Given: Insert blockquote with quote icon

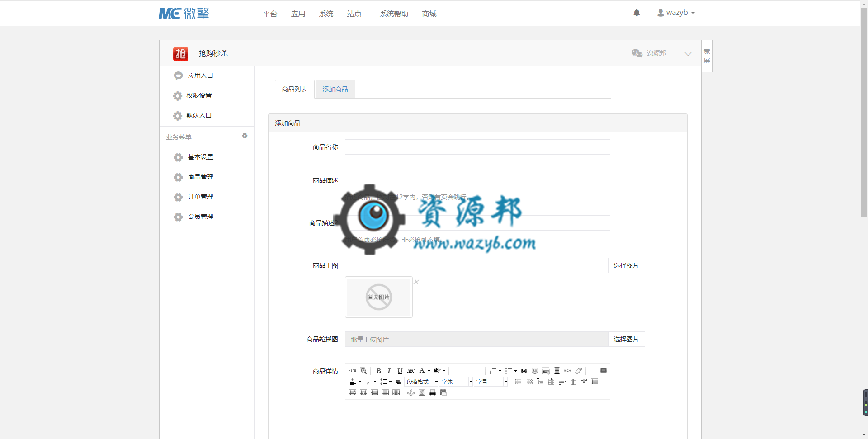Looking at the screenshot, I should coord(524,371).
